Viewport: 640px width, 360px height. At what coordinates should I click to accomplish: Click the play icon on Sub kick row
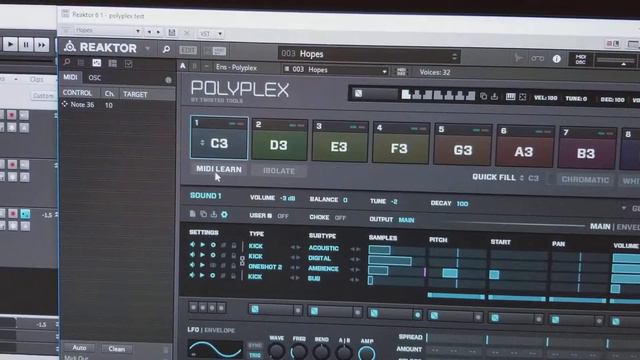point(202,276)
